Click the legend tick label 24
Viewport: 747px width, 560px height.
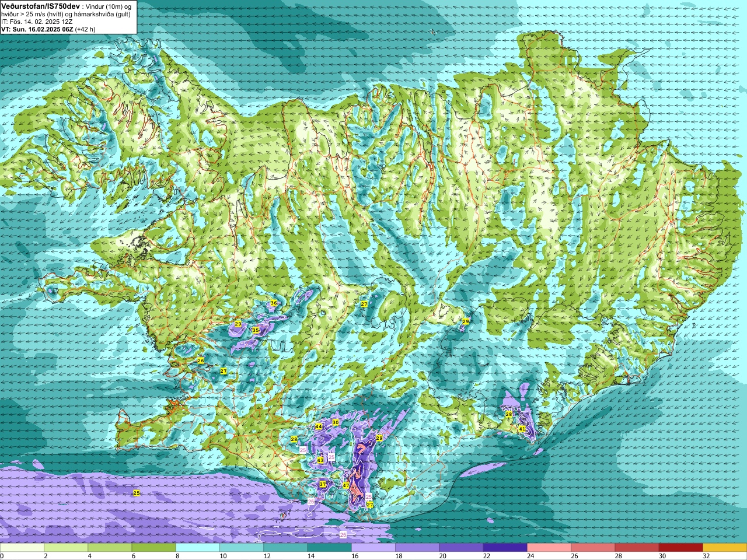(x=530, y=556)
